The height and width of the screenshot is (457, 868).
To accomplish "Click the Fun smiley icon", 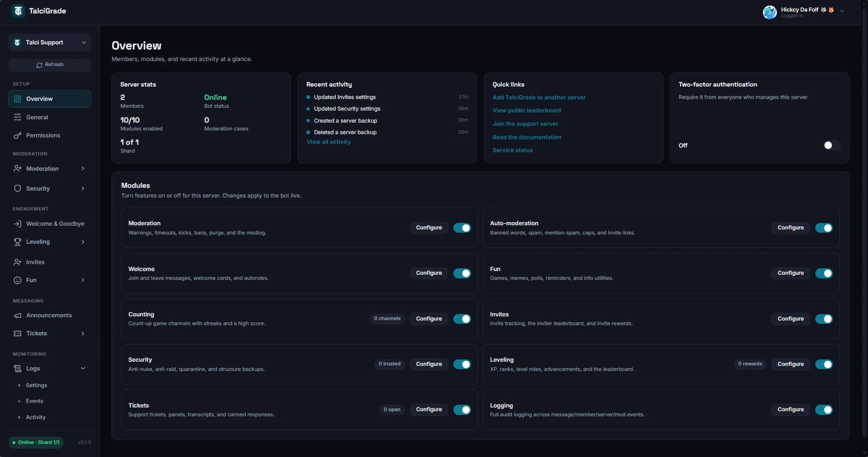I will click(x=18, y=280).
